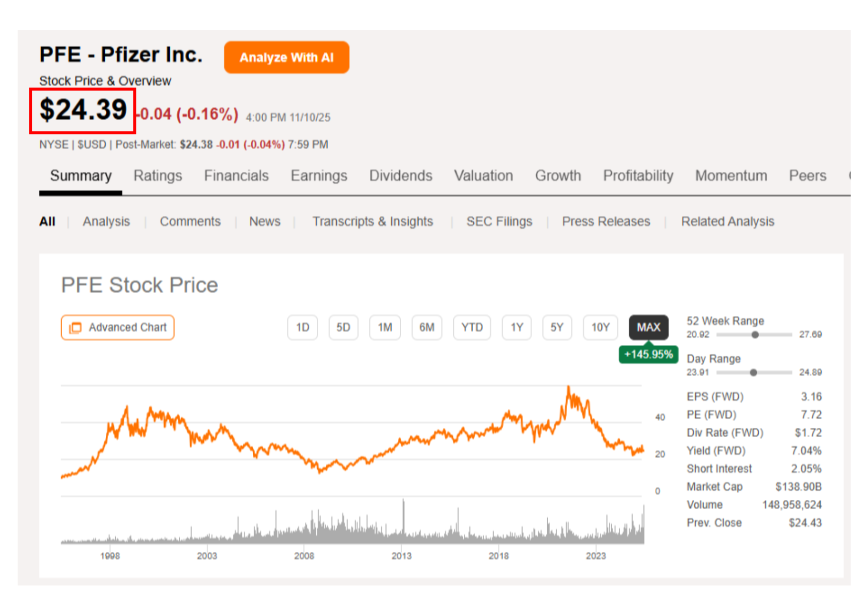Viewport: 868px width, 616px height.
Task: Choose the YTD chart range
Action: (472, 327)
